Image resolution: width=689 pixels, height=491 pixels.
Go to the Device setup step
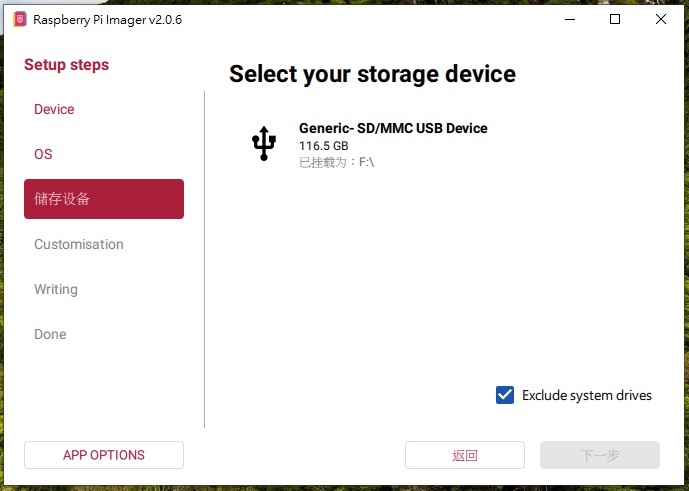(x=54, y=109)
